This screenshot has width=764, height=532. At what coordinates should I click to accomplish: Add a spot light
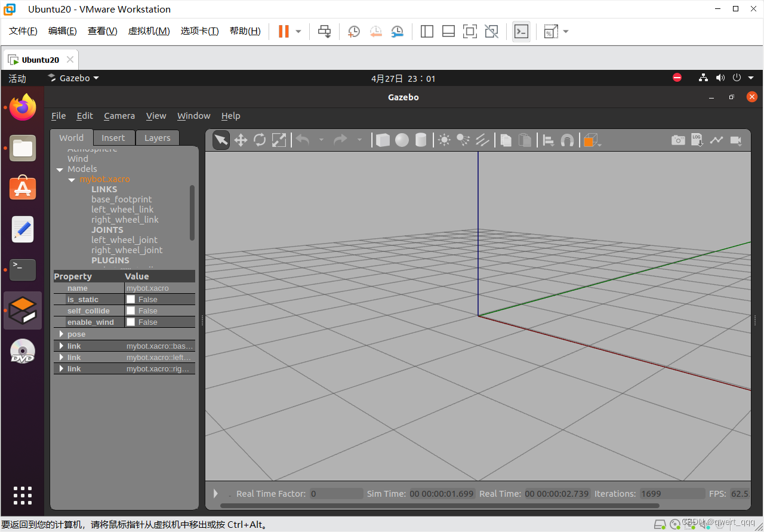pyautogui.click(x=463, y=140)
